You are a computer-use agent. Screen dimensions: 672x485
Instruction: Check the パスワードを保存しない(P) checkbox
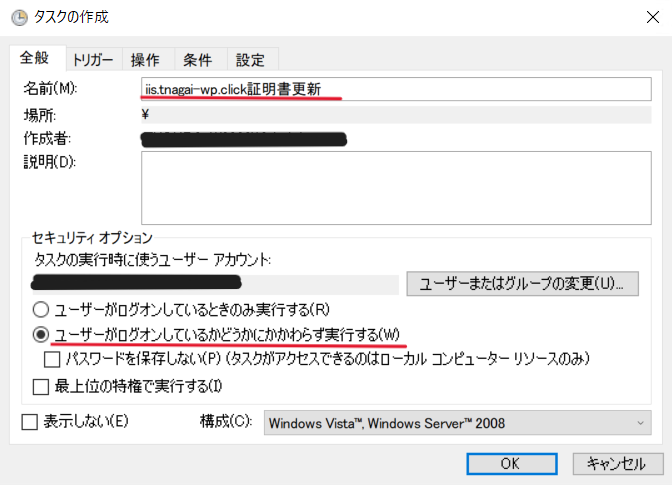tap(53, 358)
